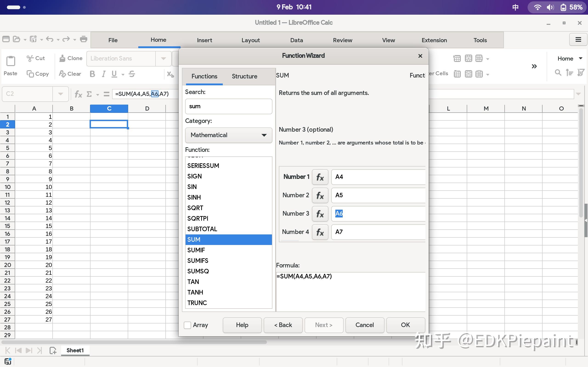
Task: Open the Name Box dropdown arrow
Action: [x=60, y=94]
